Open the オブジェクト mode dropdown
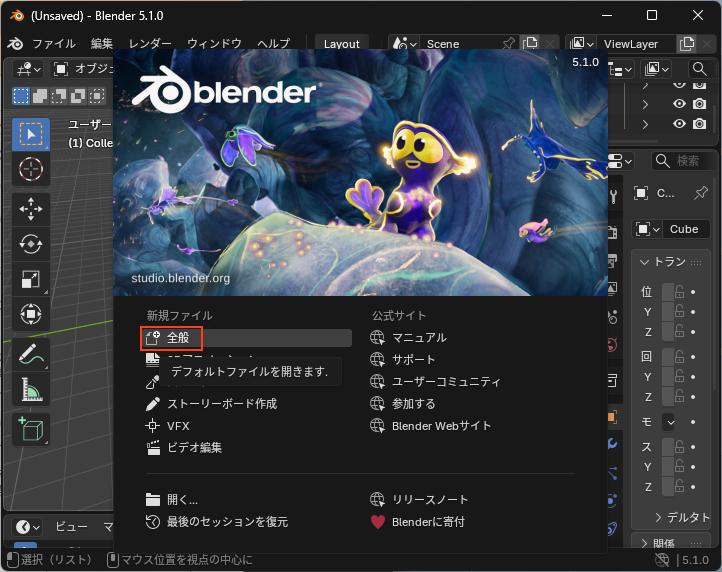The height and width of the screenshot is (572, 722). click(x=82, y=69)
